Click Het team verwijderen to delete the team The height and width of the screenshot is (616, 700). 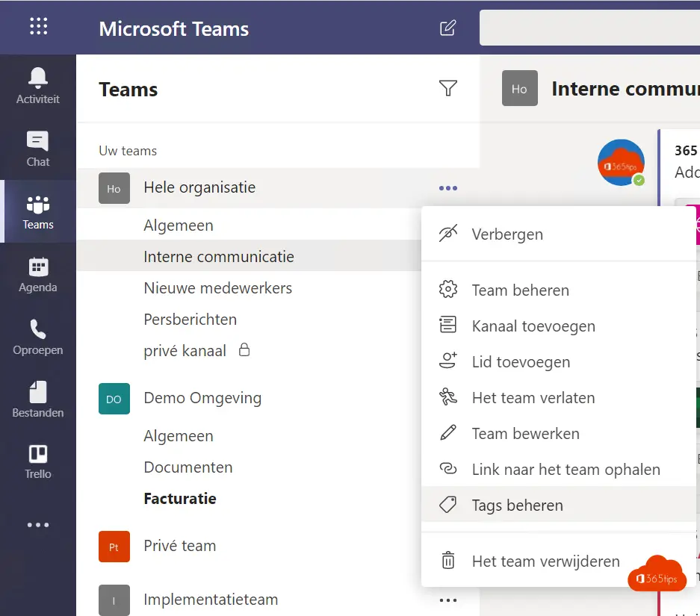545,561
